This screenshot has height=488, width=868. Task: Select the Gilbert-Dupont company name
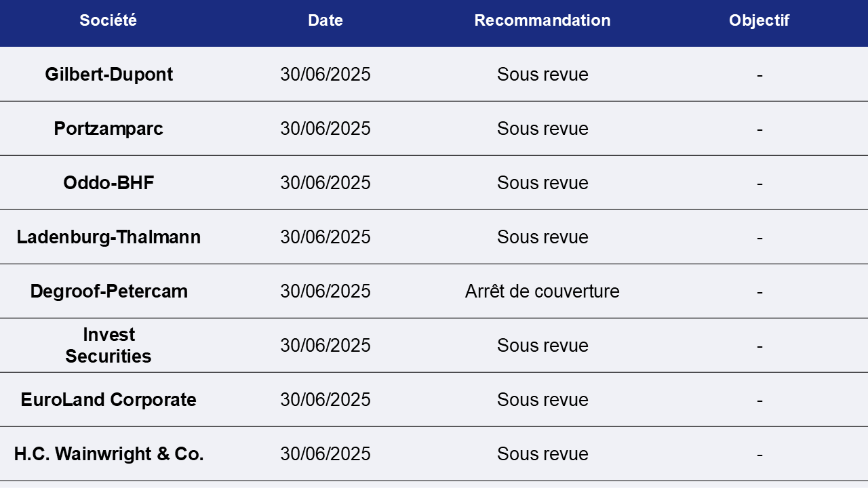coord(108,75)
